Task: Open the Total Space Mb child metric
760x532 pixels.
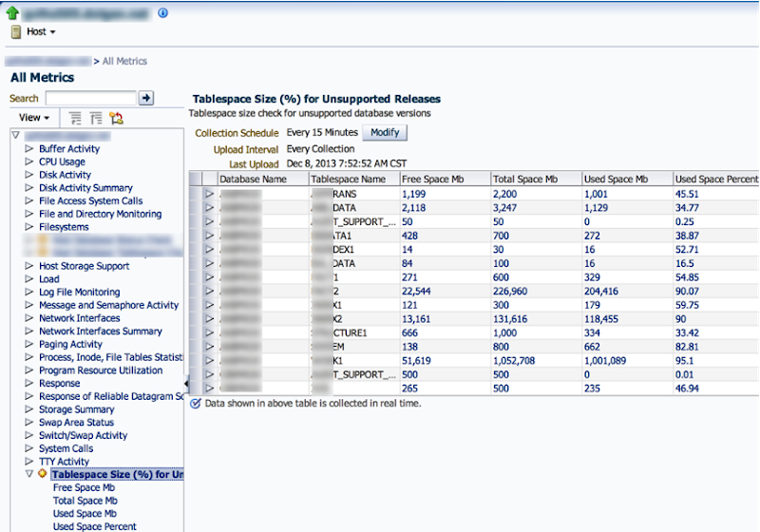Action: pos(85,501)
